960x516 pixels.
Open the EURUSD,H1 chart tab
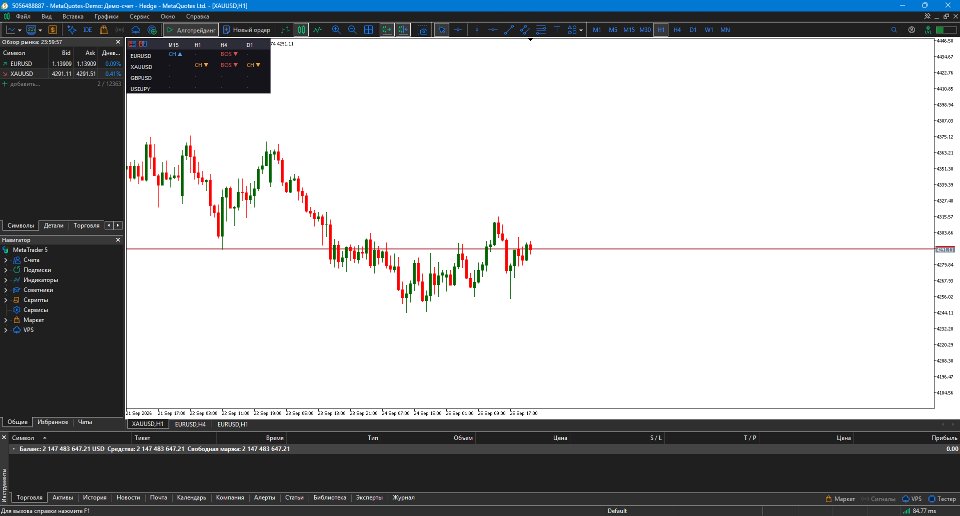(233, 424)
